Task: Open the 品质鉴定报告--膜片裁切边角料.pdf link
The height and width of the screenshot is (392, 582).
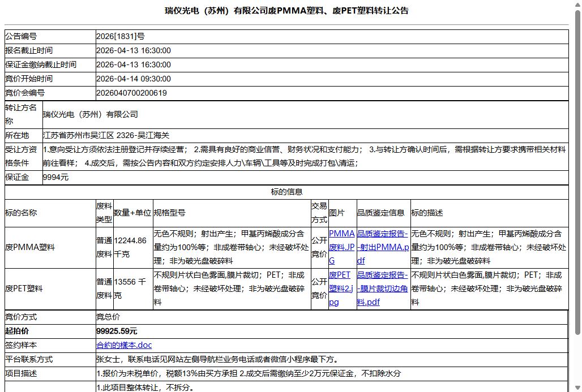Action: [x=382, y=288]
